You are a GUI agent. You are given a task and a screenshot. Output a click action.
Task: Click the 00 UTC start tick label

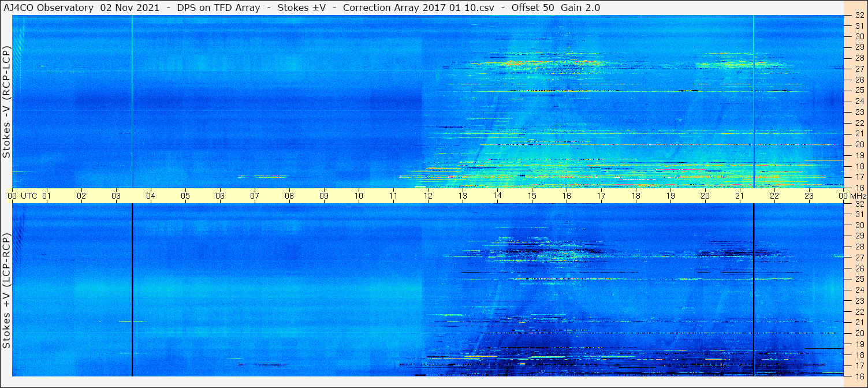coord(22,196)
